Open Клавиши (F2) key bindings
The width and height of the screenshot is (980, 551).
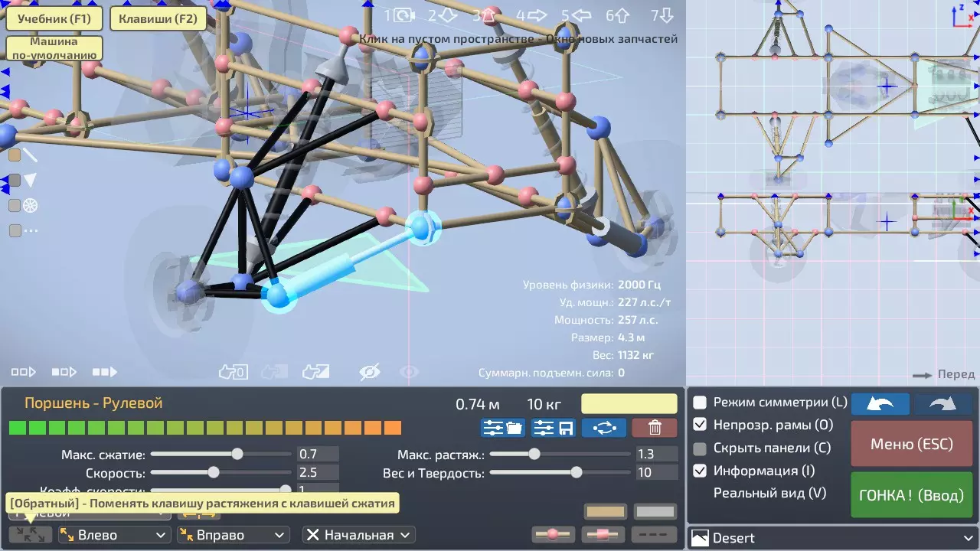(158, 18)
